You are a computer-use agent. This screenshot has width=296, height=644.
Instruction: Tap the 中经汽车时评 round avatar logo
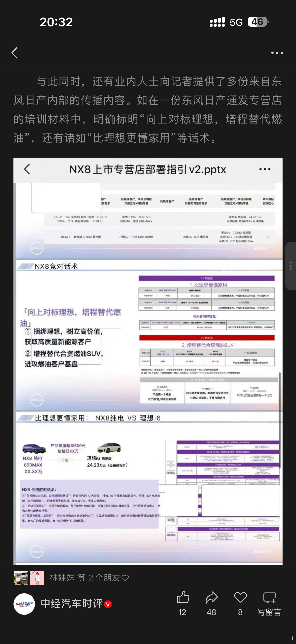(x=24, y=604)
